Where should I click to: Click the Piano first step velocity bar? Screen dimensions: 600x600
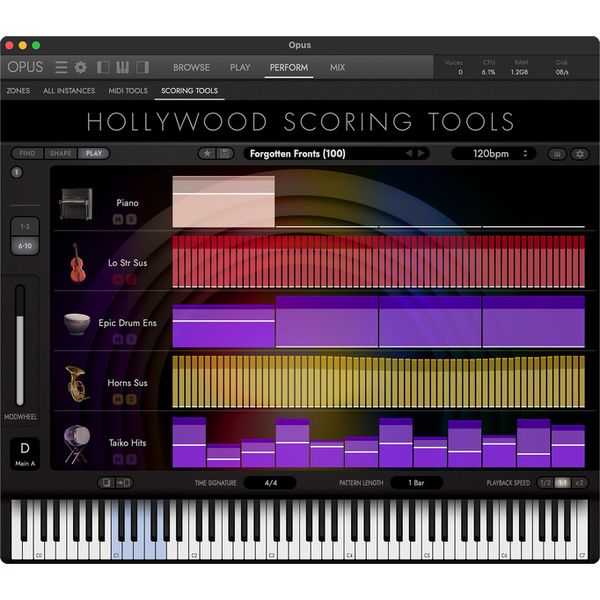pos(223,202)
